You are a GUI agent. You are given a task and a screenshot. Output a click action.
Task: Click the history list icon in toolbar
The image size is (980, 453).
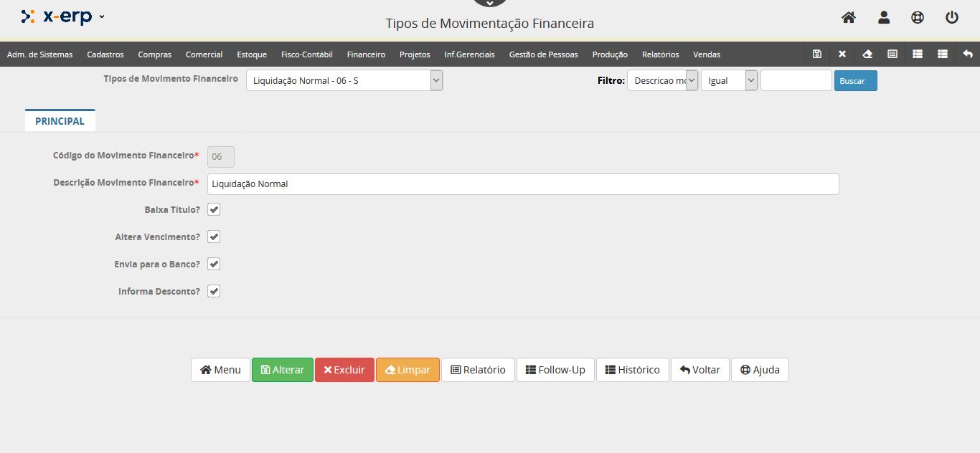point(943,54)
